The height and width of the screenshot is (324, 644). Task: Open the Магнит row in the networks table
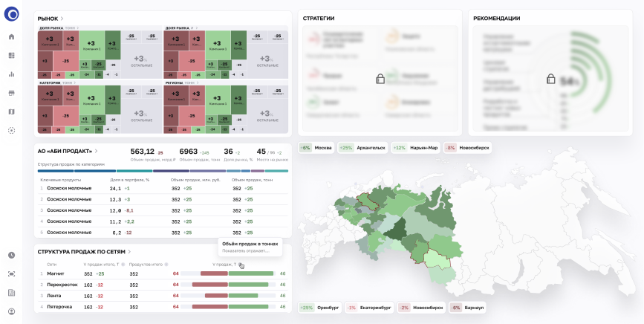[x=55, y=273]
